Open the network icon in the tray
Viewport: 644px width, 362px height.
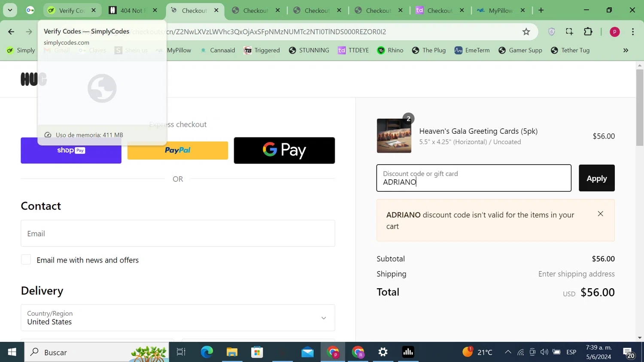(x=520, y=352)
